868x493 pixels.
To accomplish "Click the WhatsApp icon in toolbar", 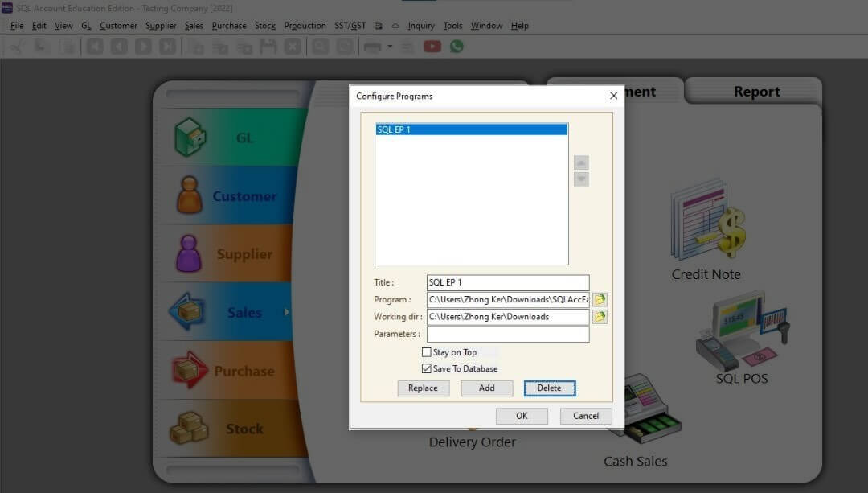I will coord(457,47).
